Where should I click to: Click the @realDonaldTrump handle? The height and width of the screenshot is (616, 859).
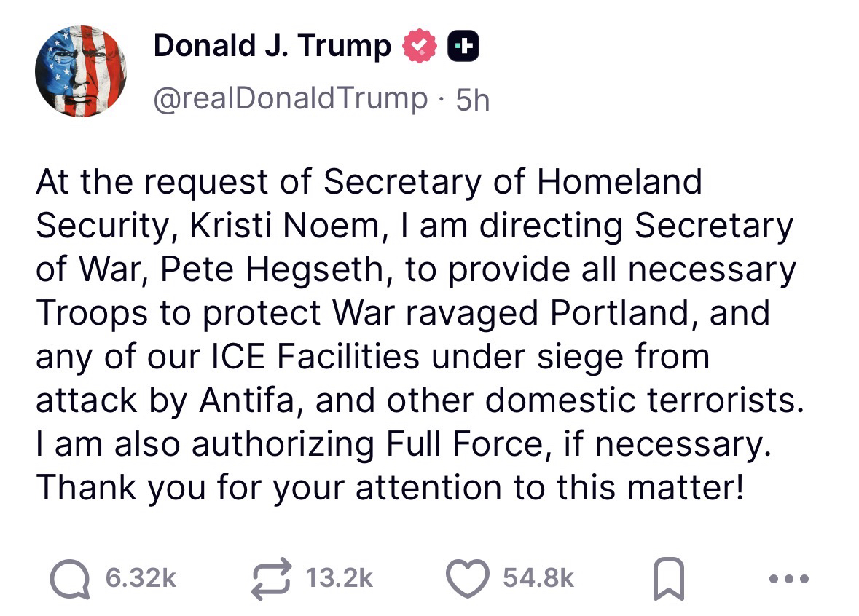pos(290,98)
